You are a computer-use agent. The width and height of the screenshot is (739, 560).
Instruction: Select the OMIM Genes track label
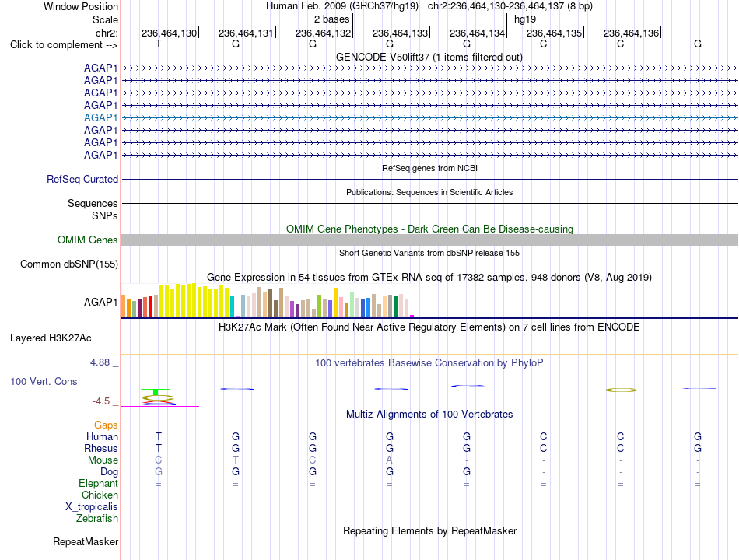click(x=87, y=240)
